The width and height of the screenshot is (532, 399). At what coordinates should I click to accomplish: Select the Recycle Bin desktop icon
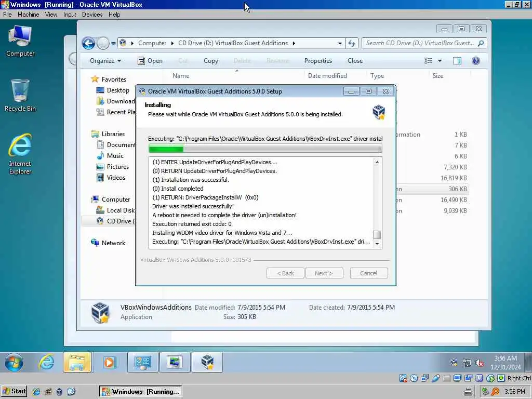pos(20,96)
